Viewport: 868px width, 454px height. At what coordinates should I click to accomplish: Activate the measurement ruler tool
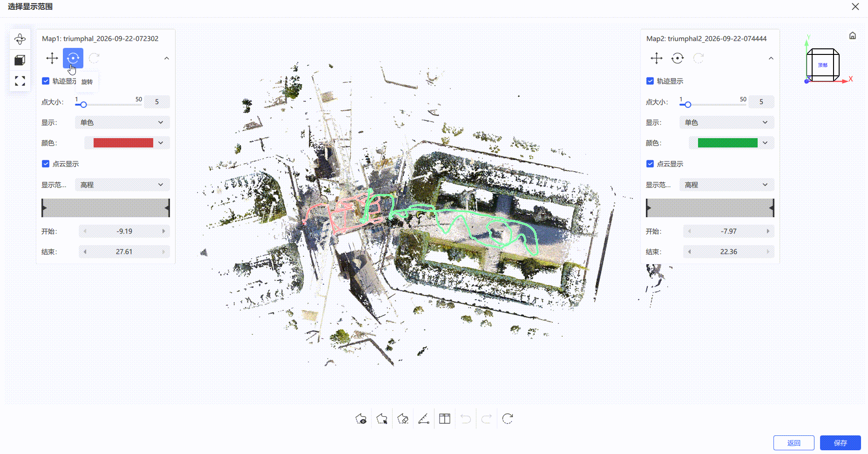424,419
